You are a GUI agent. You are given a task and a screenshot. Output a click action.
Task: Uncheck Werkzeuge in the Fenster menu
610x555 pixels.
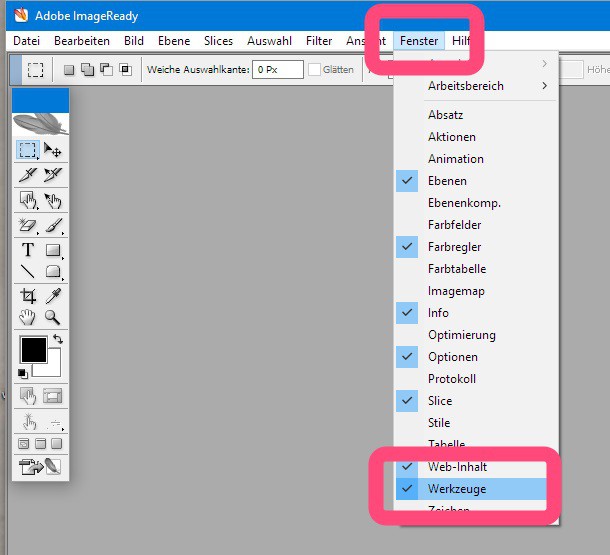pos(458,489)
